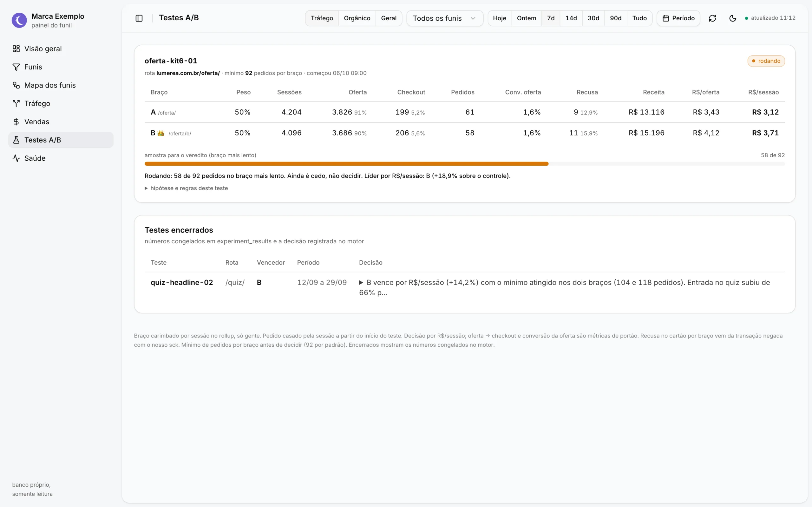
Task: Select the Geral segment toggle
Action: [389, 18]
